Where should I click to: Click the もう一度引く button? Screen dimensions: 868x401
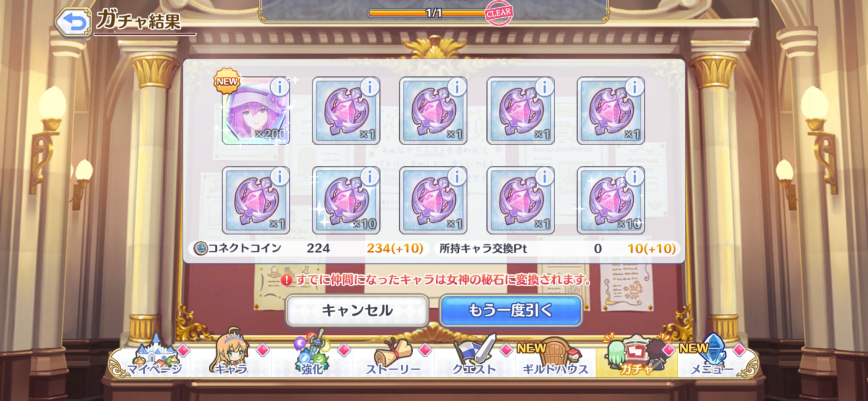pyautogui.click(x=510, y=311)
